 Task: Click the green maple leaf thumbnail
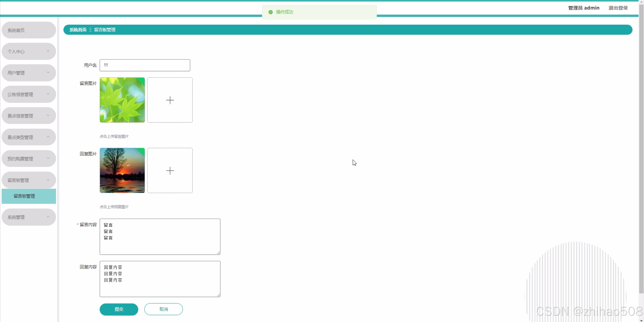[x=122, y=100]
